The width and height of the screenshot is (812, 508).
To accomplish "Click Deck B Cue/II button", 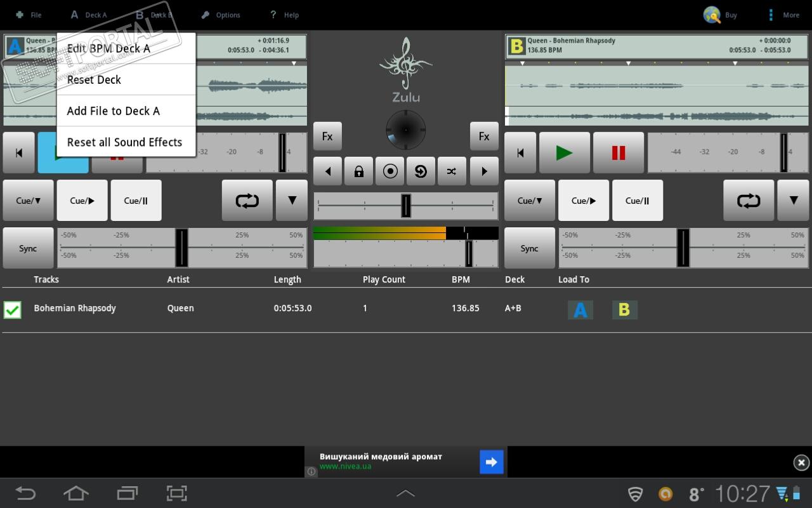I will click(638, 201).
